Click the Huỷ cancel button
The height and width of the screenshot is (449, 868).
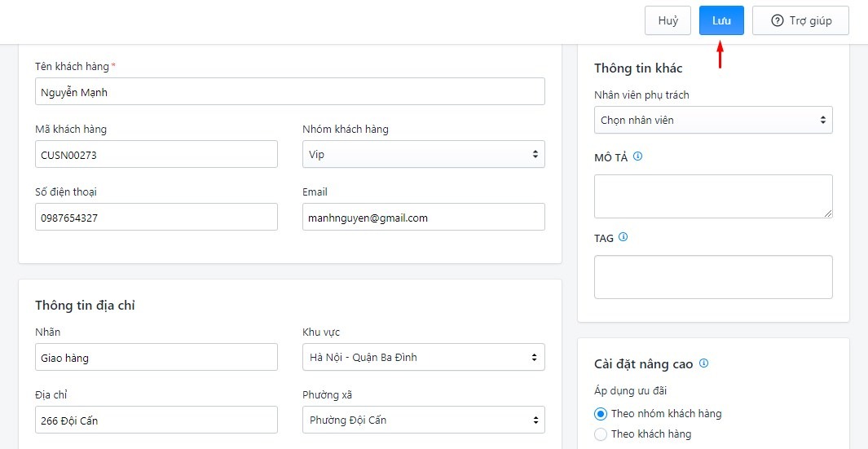tap(668, 21)
